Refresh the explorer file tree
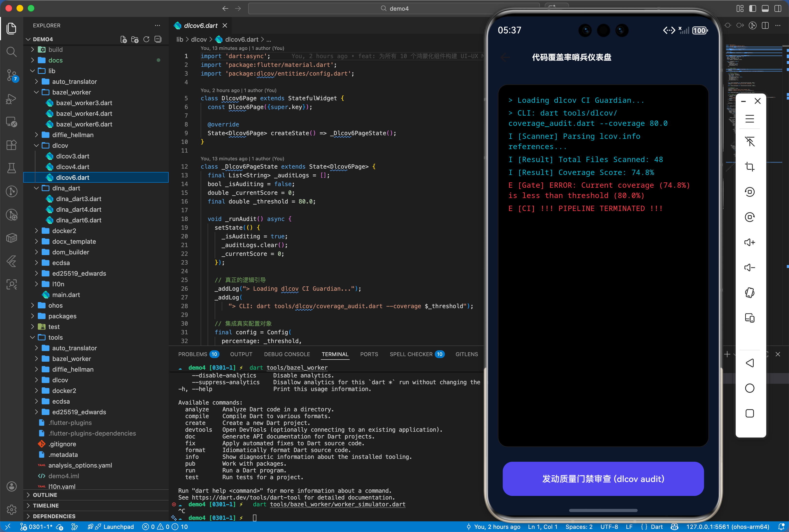Screen dimensions: 789x532 146,39
